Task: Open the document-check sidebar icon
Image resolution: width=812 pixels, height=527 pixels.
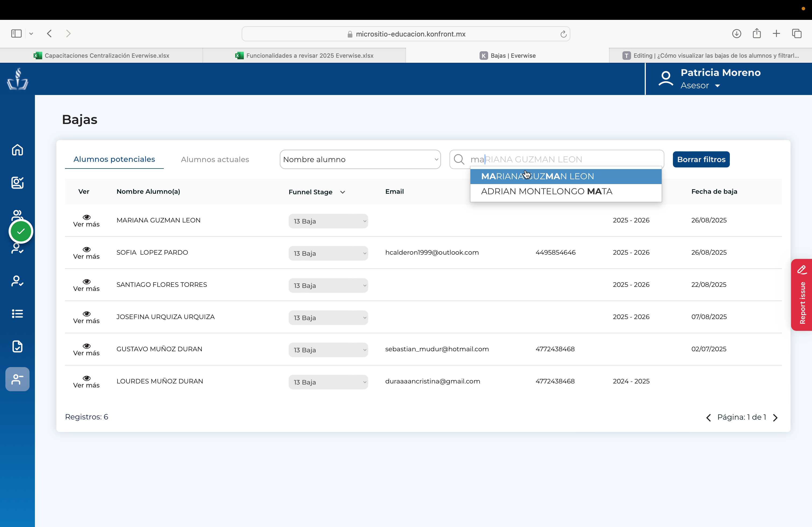Action: point(17,346)
